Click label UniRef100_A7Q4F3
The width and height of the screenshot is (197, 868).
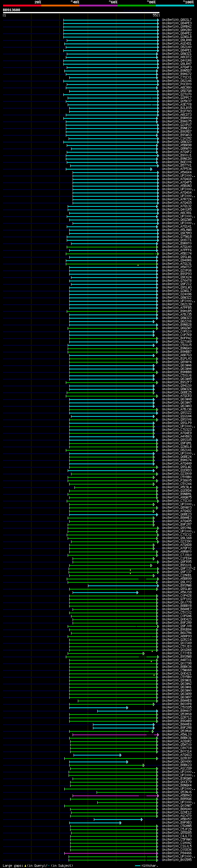pyautogui.click(x=177, y=67)
